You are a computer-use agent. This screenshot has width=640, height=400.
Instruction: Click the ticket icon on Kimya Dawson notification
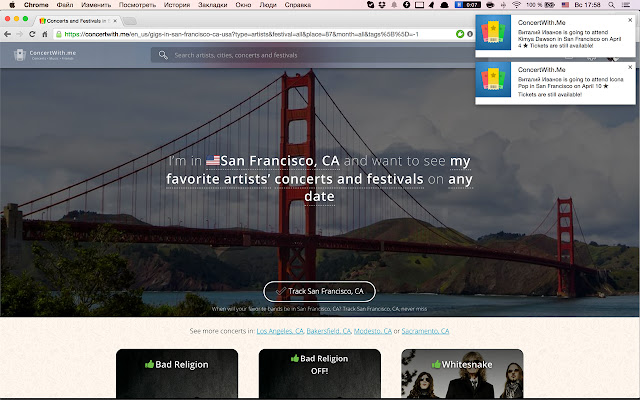tap(493, 33)
